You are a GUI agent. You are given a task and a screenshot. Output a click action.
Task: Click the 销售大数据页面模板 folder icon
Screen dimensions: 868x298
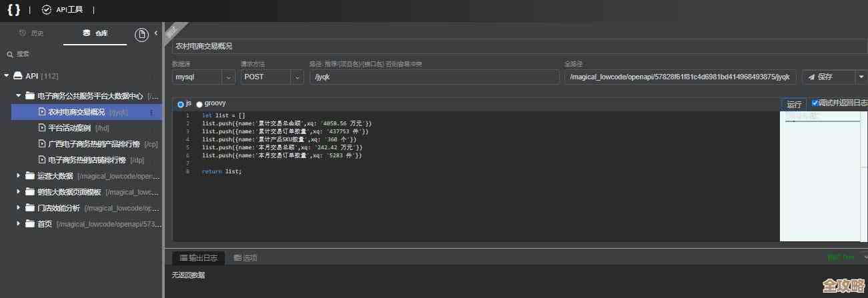(x=30, y=192)
